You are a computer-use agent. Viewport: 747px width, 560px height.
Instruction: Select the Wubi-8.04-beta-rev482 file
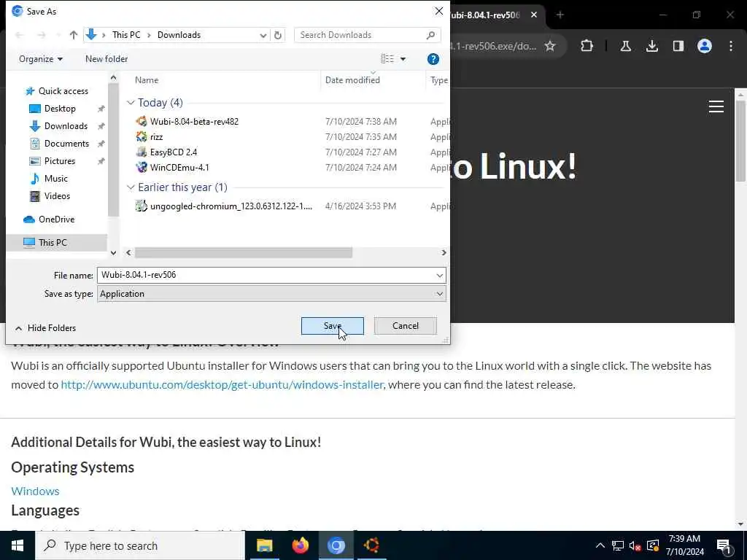[194, 122]
